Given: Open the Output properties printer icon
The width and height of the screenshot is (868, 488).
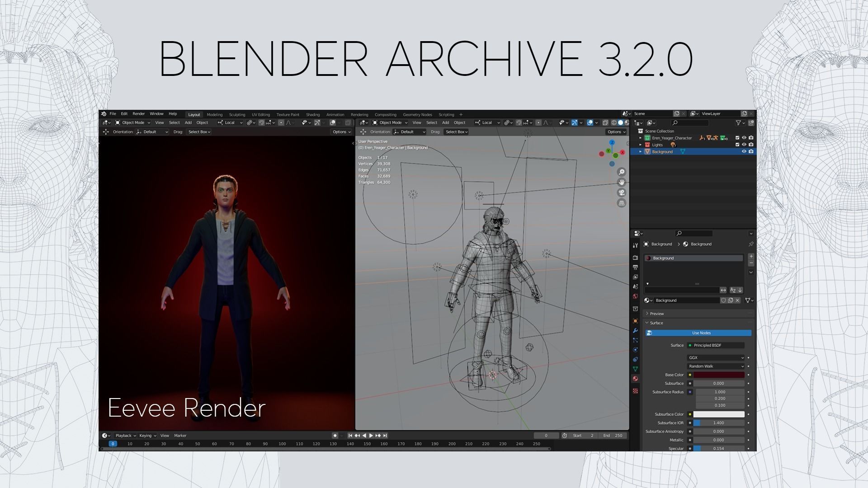Looking at the screenshot, I should (x=635, y=267).
